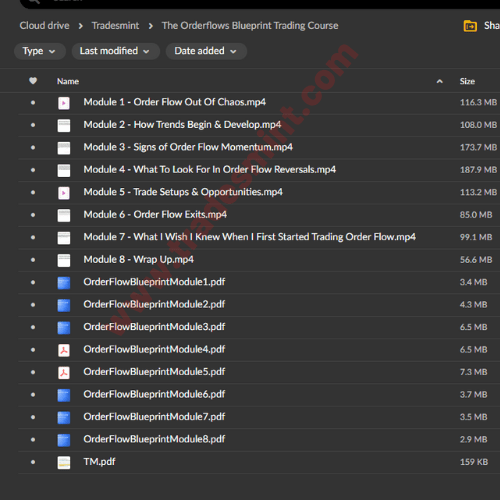Select OrderFlowBlueprintModule4.pdf file name
This screenshot has height=500, width=500.
(x=154, y=349)
